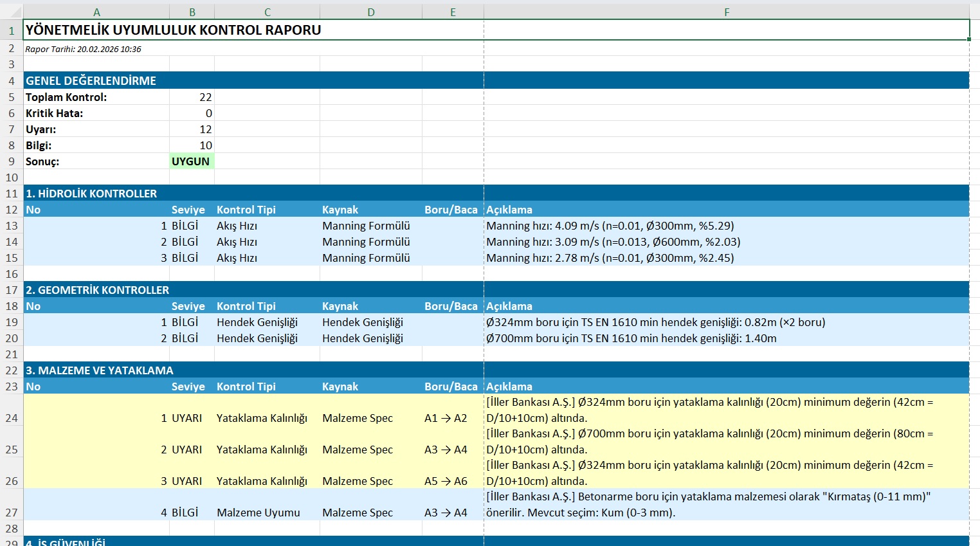Click the Kritik Hata label cell
The image size is (980, 546).
96,113
